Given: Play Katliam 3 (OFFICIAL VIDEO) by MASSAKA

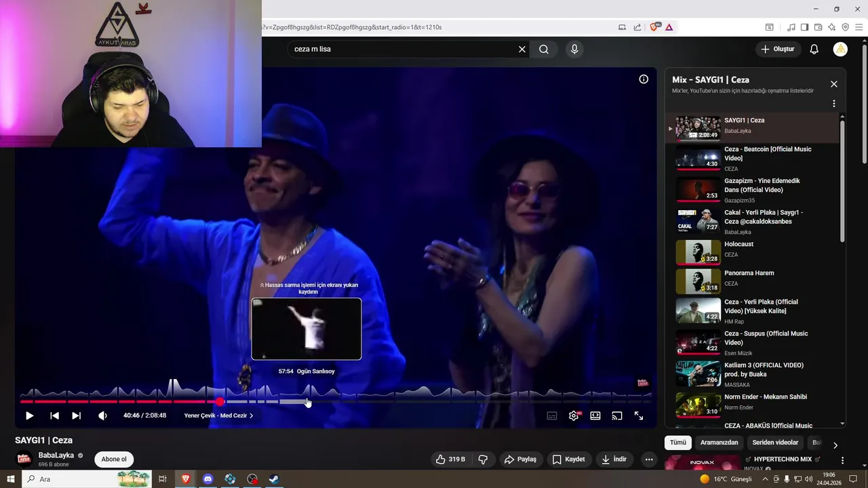Looking at the screenshot, I should tap(752, 374).
